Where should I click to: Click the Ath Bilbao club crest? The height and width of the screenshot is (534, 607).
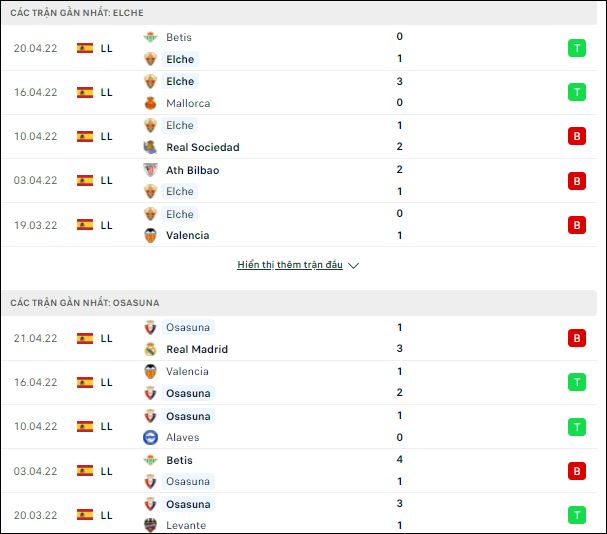150,170
